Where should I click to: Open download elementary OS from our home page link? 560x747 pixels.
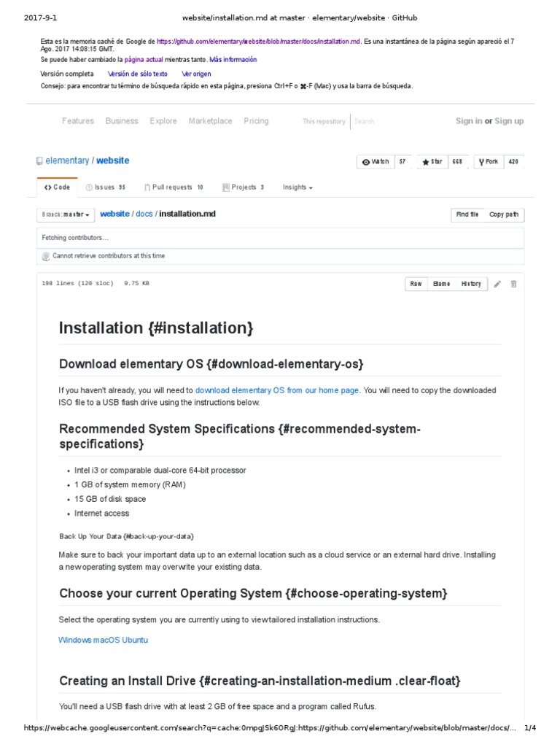point(277,390)
